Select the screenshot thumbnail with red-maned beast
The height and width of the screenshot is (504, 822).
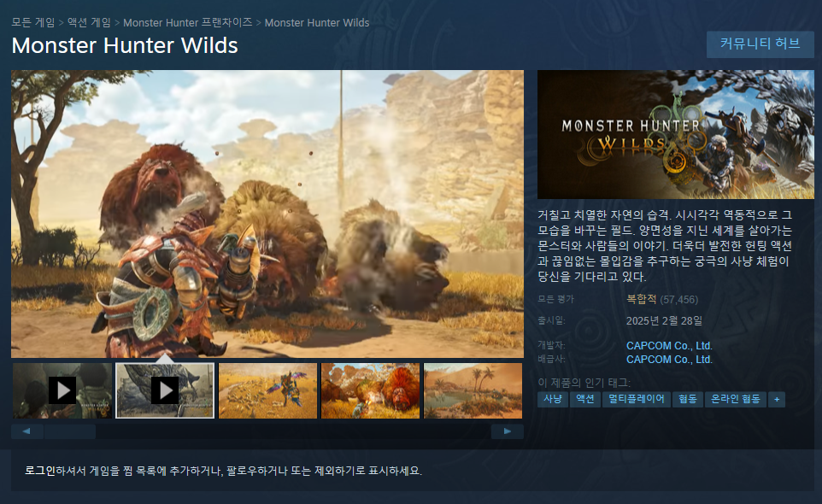click(x=370, y=390)
